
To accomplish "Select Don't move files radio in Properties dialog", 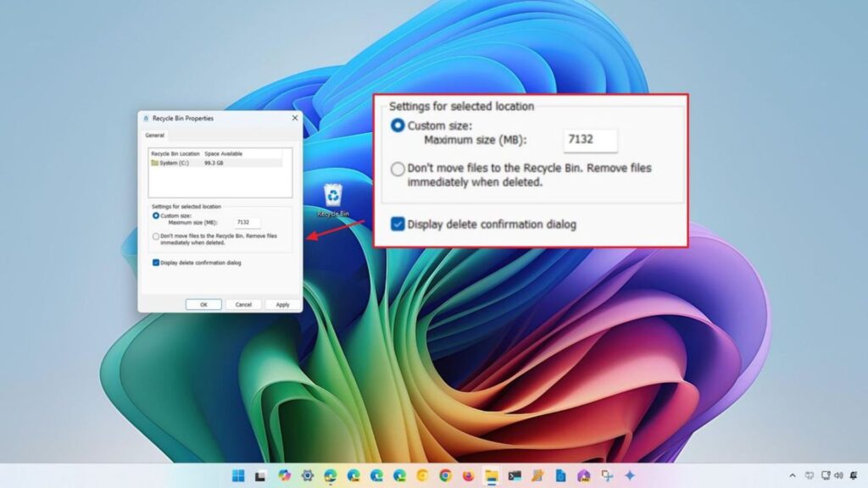I will pyautogui.click(x=156, y=236).
